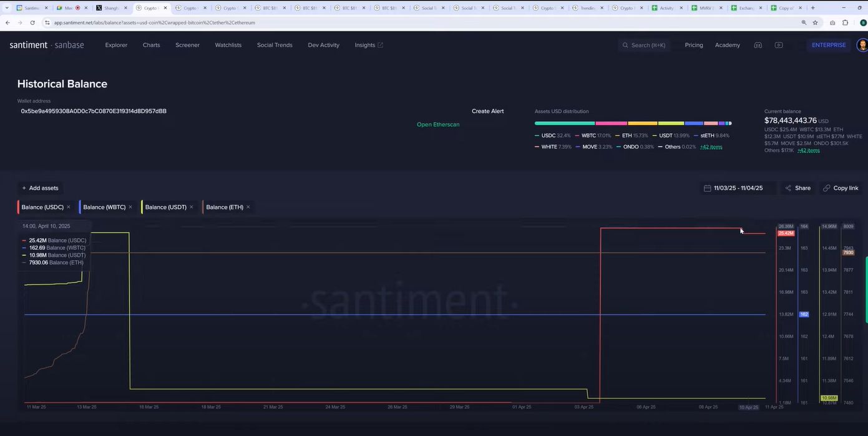The height and width of the screenshot is (436, 868).
Task: Click the Create Alert button
Action: coord(487,111)
